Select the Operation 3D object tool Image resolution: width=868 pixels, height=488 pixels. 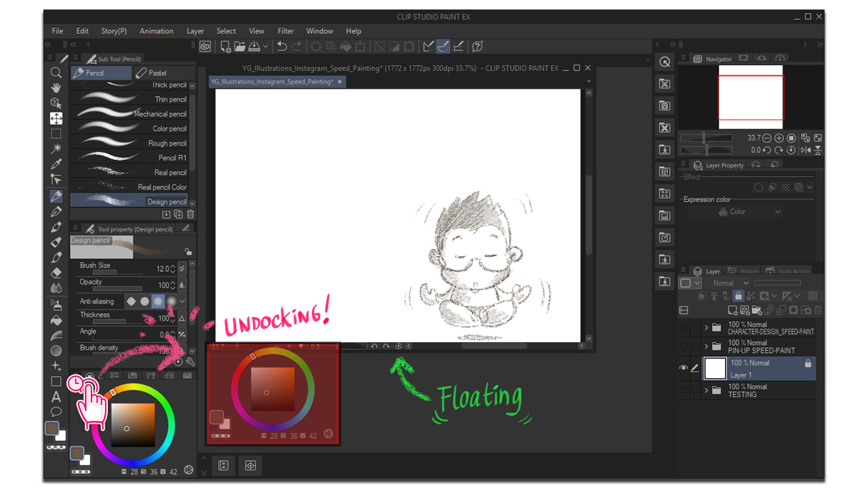[x=56, y=103]
